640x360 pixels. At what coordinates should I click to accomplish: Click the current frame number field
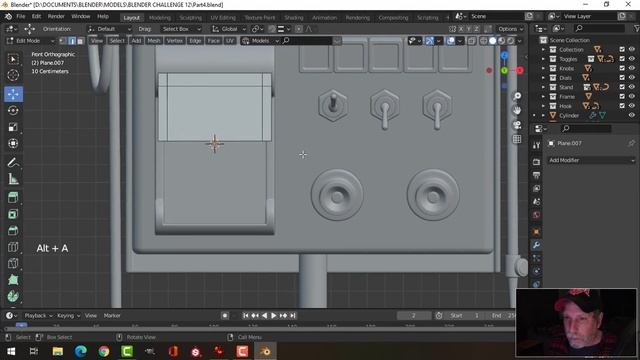tap(413, 316)
